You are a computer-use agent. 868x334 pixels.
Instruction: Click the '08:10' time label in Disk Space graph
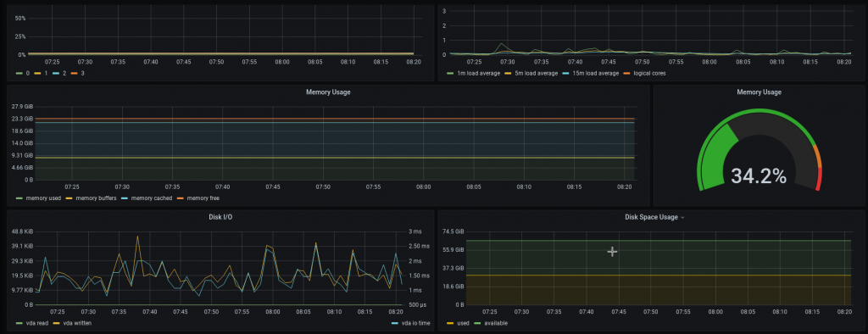(780, 313)
